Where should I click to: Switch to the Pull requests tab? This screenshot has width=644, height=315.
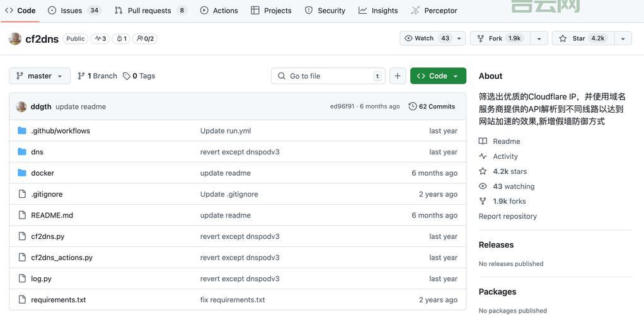(x=149, y=11)
